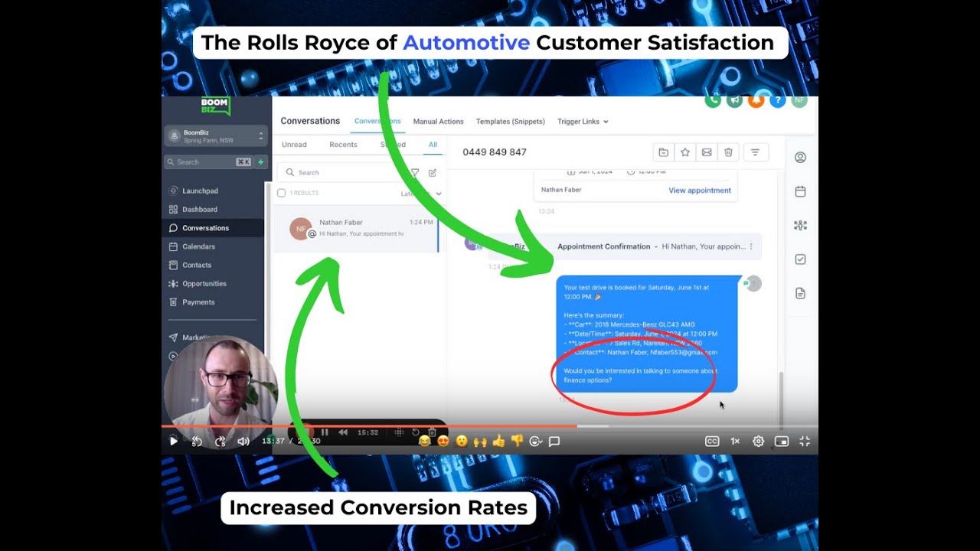Open Opportunities in sidebar
Viewport: 980px width, 551px height.
(204, 283)
